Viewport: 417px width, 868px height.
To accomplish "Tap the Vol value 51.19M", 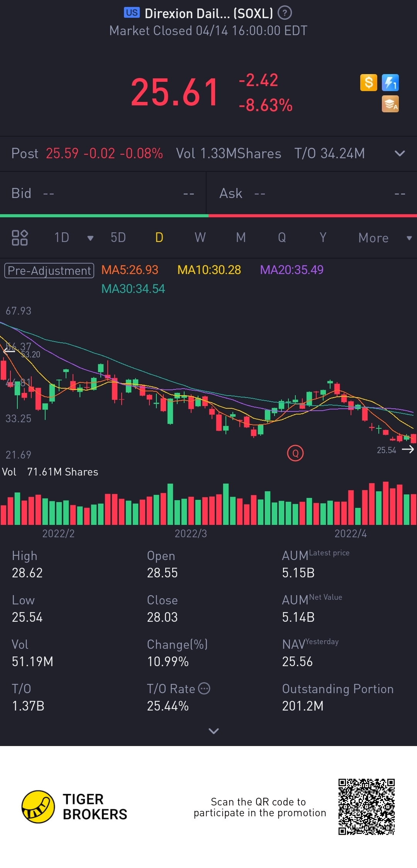I will 32,662.
